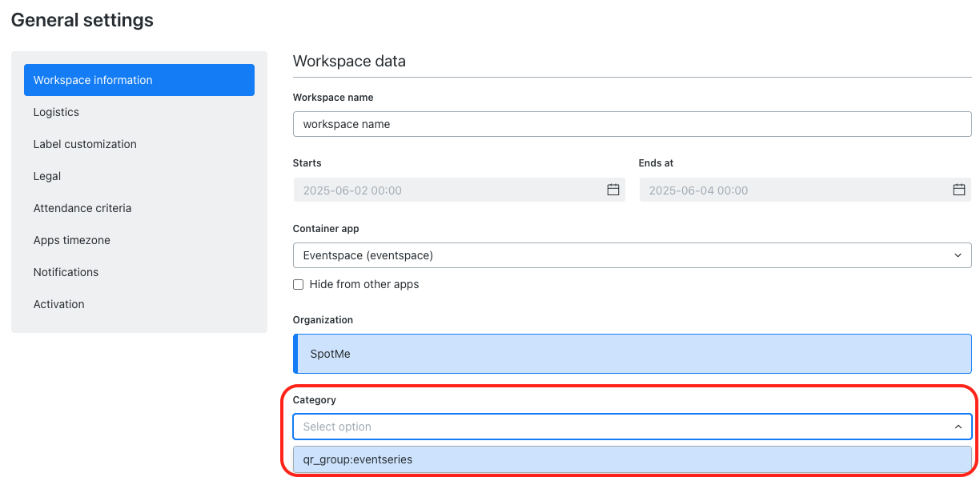Open the Container app dropdown
980x477 pixels.
633,255
